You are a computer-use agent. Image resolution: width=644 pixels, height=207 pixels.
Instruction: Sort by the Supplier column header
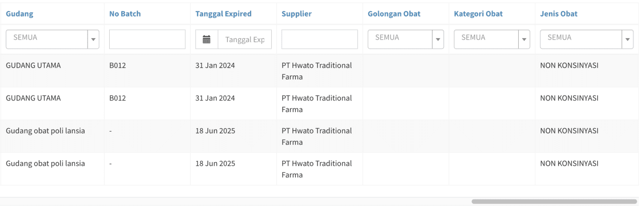[296, 14]
